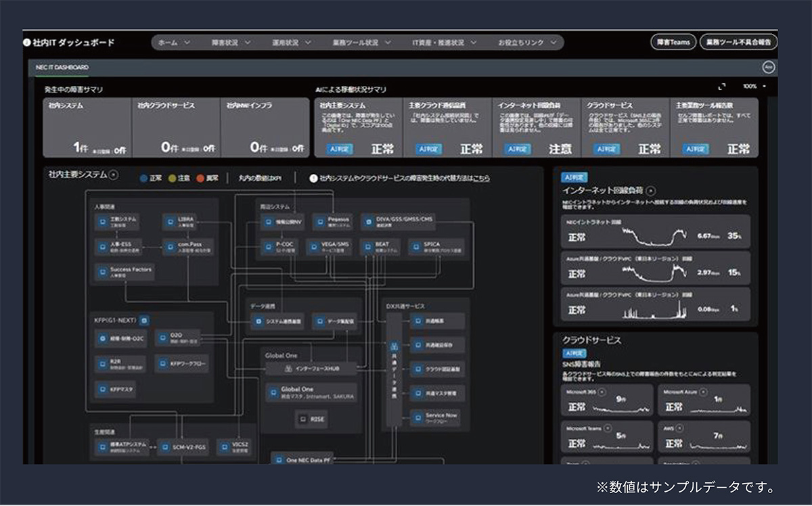Screen dimensions: 812x506
Task: Click the インターフェースHUB node icon
Action: 289,369
